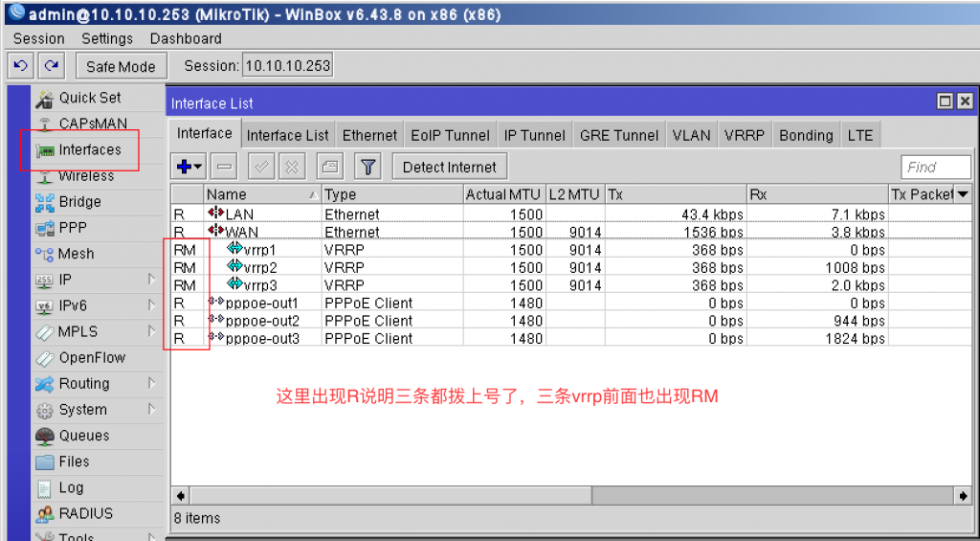The image size is (980, 541).
Task: Switch to the IP Tunnel tab
Action: (x=534, y=135)
